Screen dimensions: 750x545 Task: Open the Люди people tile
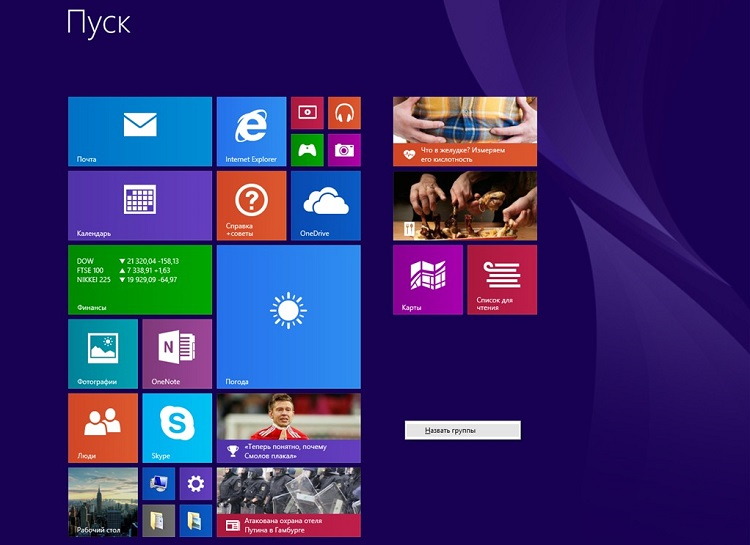[x=103, y=427]
